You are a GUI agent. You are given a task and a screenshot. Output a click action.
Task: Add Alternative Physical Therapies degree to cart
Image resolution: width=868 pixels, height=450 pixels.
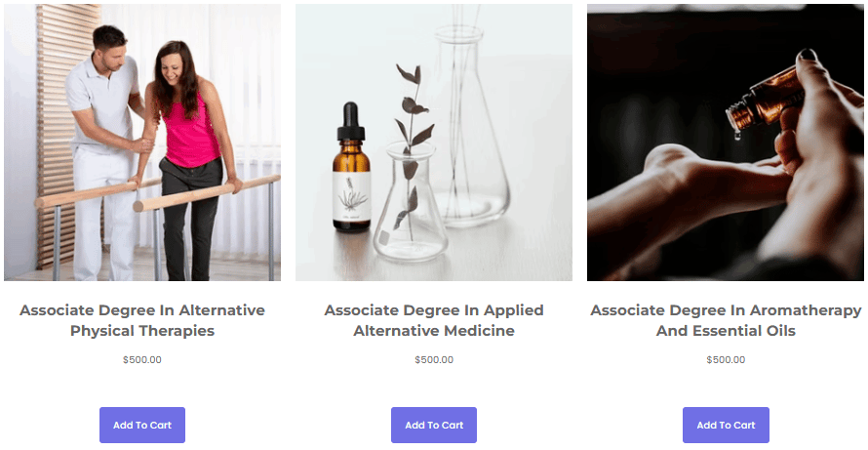click(x=142, y=425)
